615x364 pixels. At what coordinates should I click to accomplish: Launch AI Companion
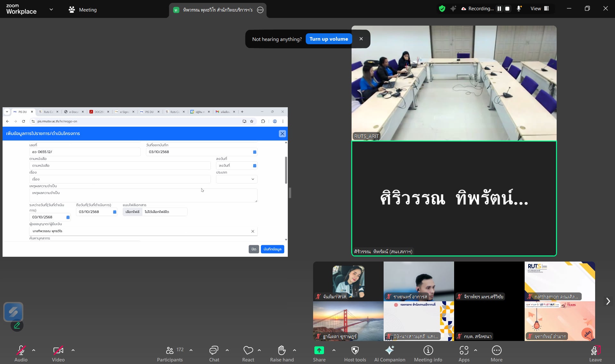[x=389, y=354]
